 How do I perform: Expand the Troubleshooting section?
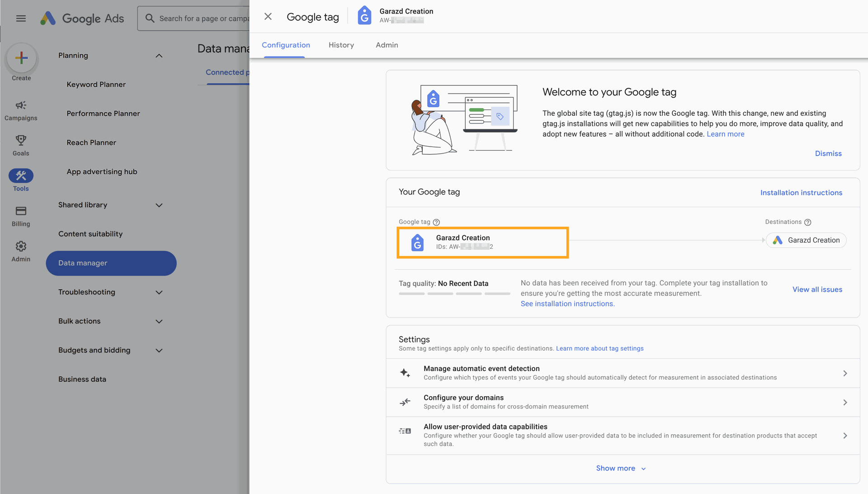tap(159, 293)
